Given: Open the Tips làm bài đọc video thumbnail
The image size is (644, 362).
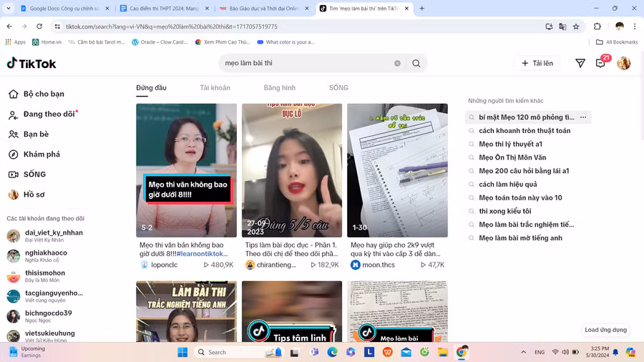Looking at the screenshot, I should (x=292, y=170).
